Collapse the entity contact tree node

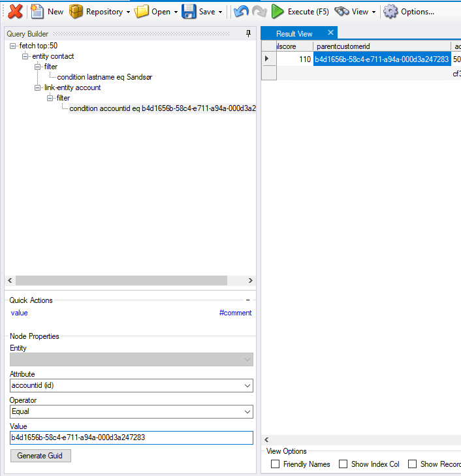pos(25,57)
